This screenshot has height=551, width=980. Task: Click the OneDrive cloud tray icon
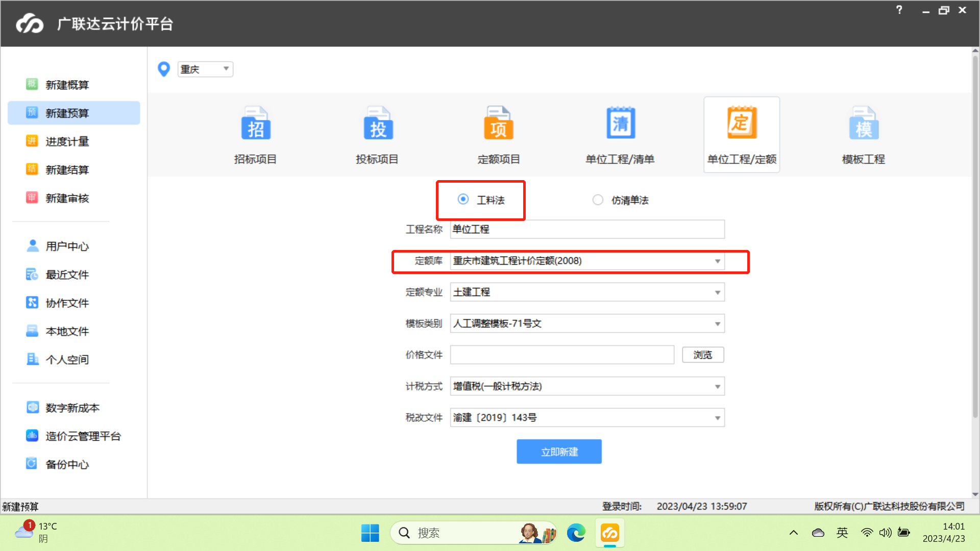[x=818, y=533]
